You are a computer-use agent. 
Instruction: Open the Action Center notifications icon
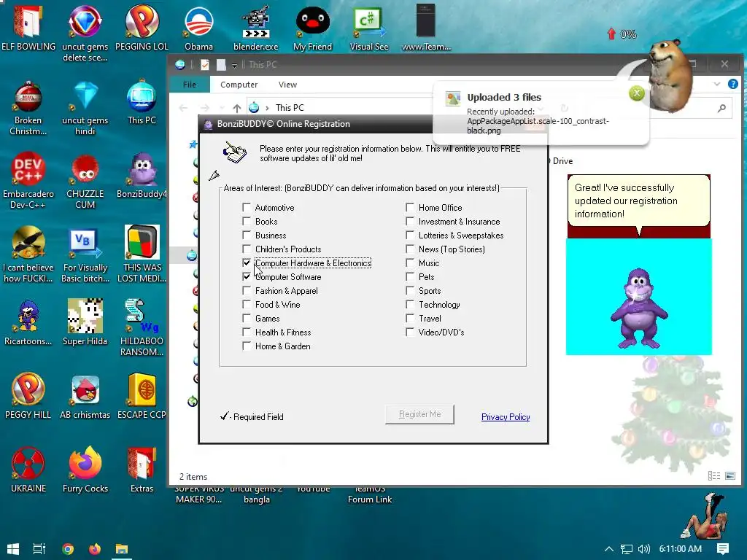point(723,549)
